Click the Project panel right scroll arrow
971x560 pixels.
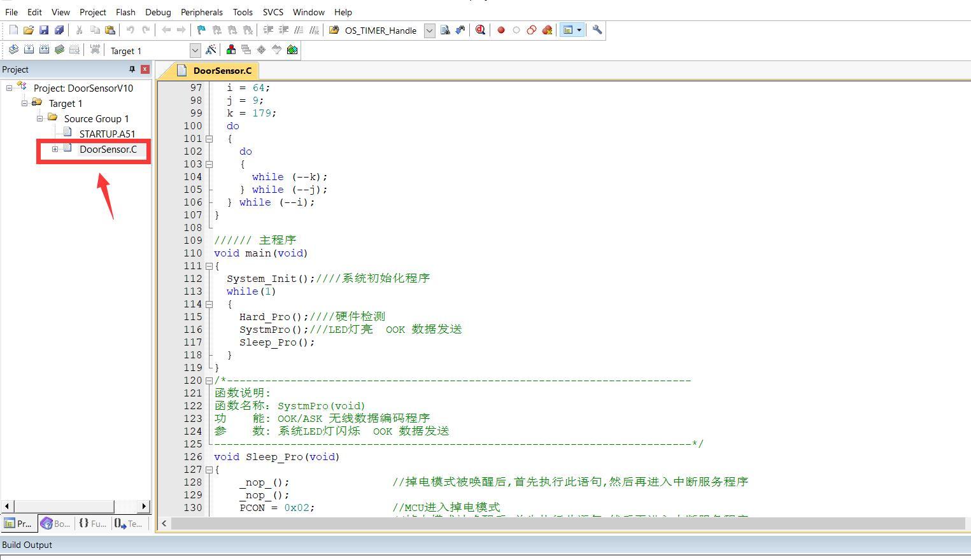coord(144,507)
